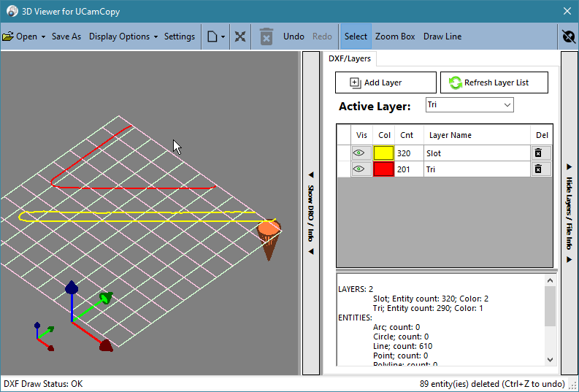Expand the Show DRO / Info side panel
579x392 pixels.
tap(311, 213)
